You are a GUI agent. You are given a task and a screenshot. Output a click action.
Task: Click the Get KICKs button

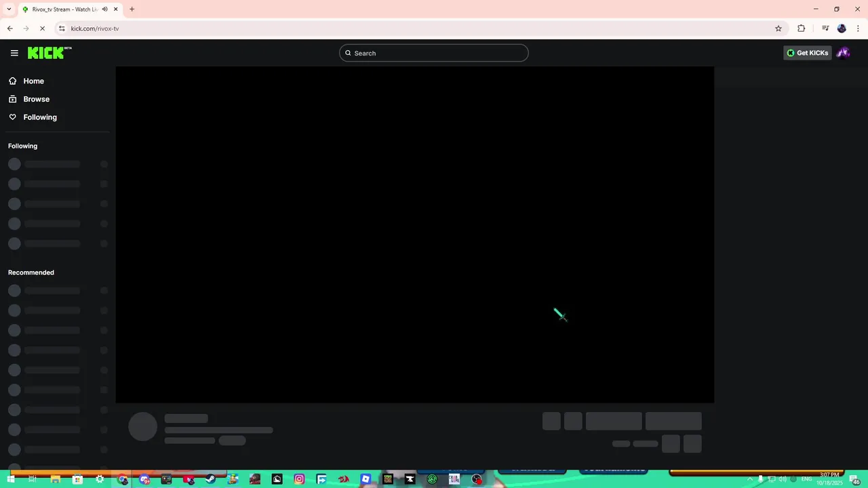807,53
